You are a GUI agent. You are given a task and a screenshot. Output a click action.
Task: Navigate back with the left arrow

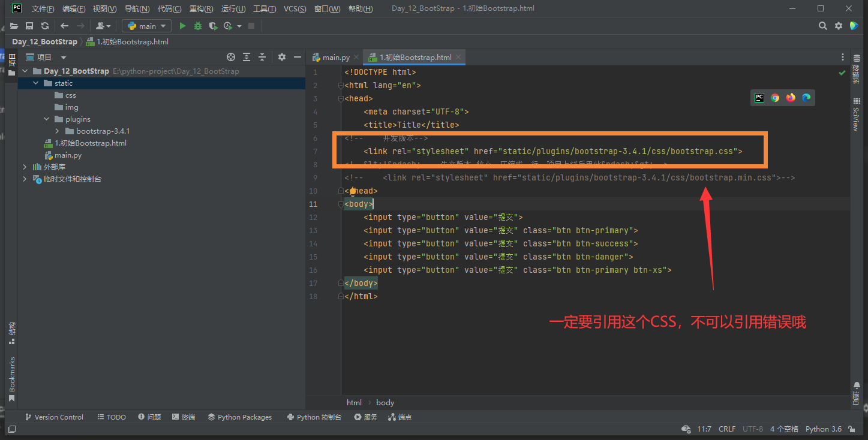pyautogui.click(x=64, y=26)
